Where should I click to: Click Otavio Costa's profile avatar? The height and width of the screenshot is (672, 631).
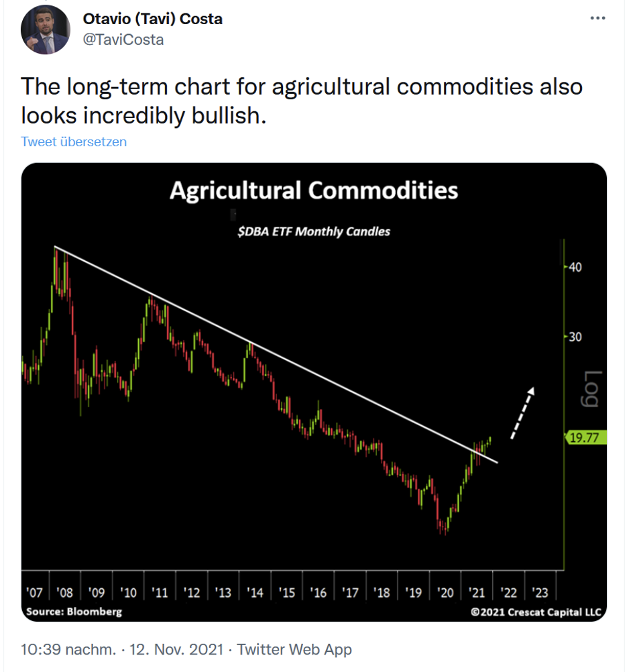(x=46, y=30)
